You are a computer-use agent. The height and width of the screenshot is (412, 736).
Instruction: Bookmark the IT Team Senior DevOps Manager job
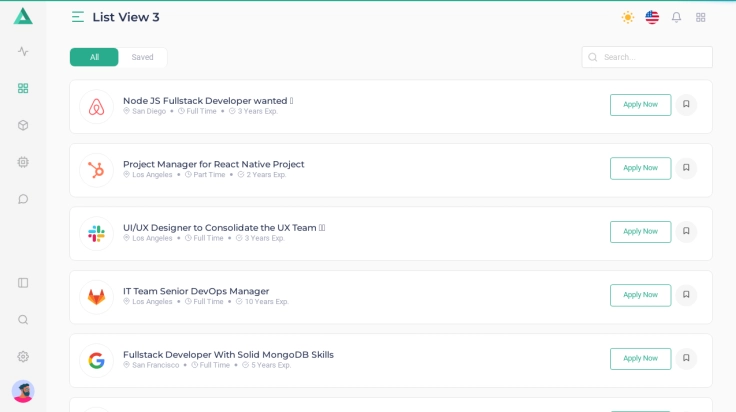point(686,295)
